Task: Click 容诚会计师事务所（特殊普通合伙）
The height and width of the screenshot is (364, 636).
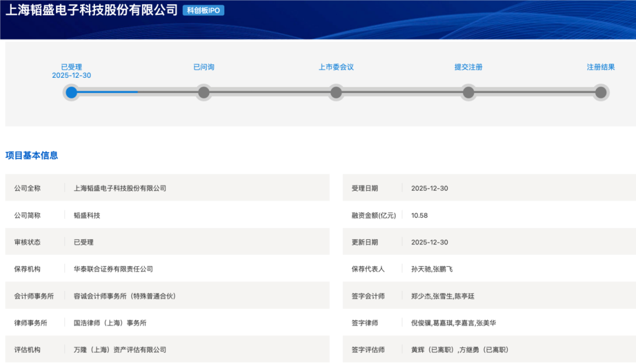Action: 125,296
